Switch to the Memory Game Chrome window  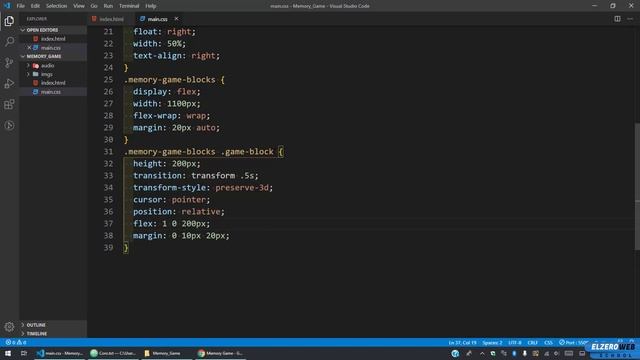pos(220,353)
